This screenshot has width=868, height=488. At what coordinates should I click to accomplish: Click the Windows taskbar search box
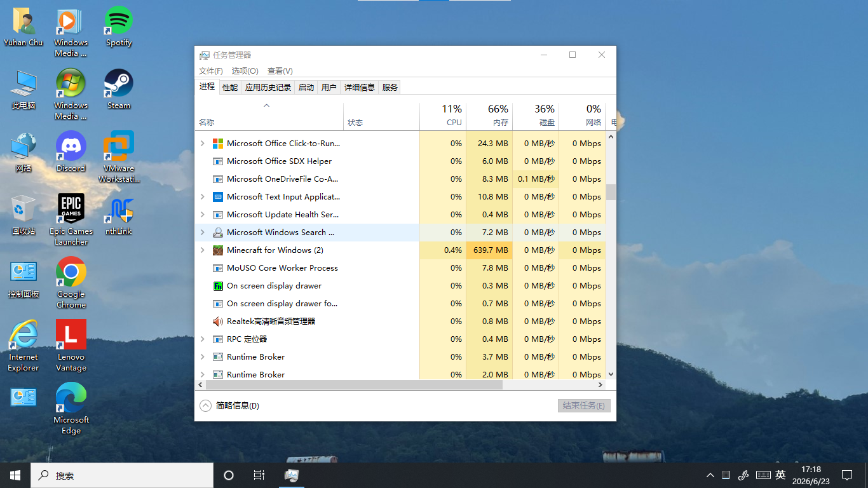click(122, 475)
